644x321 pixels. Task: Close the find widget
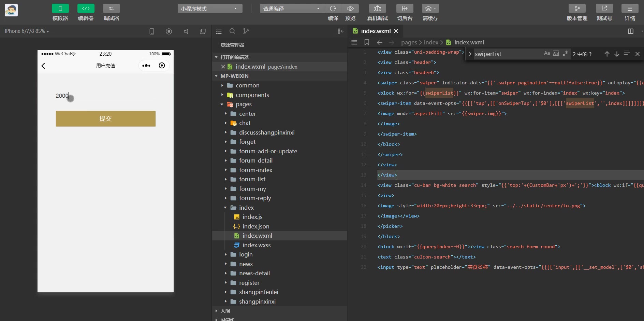coord(637,54)
